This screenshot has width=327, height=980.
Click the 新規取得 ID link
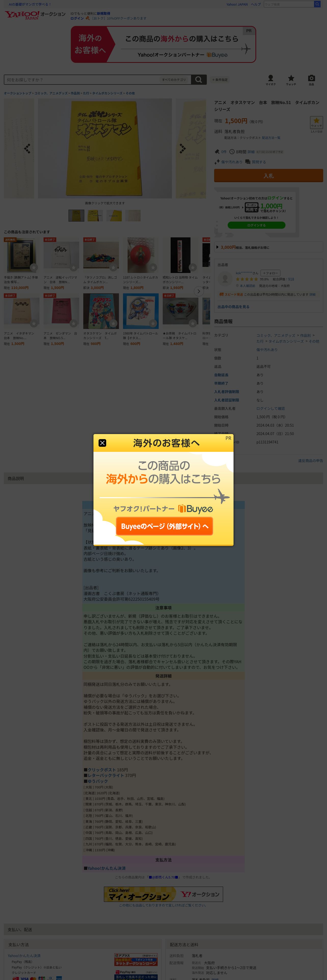coord(104,13)
